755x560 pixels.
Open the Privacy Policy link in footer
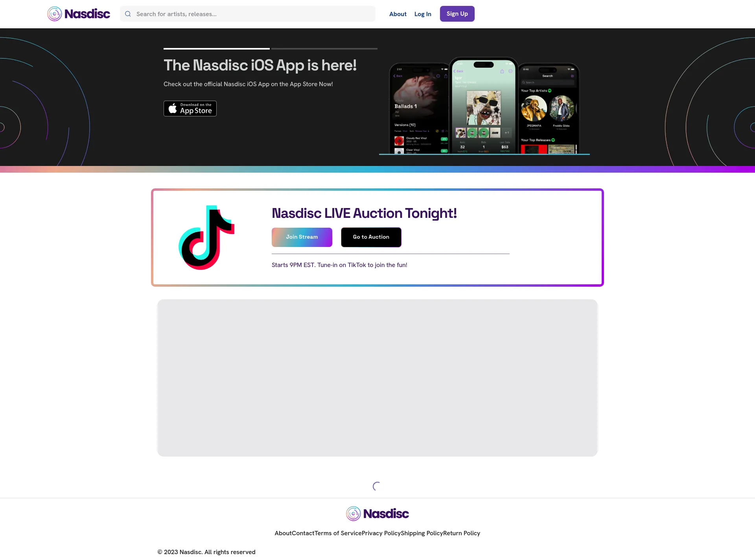coord(381,533)
